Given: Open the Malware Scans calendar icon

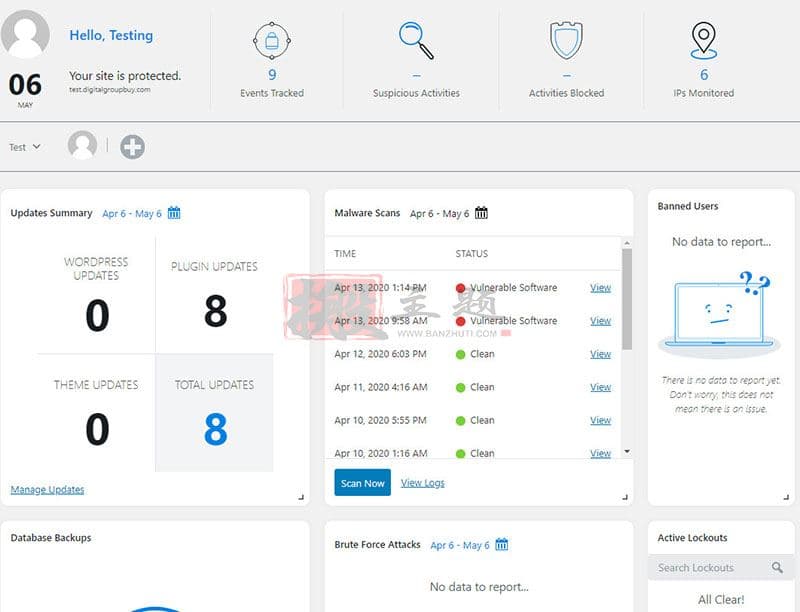Looking at the screenshot, I should point(481,213).
